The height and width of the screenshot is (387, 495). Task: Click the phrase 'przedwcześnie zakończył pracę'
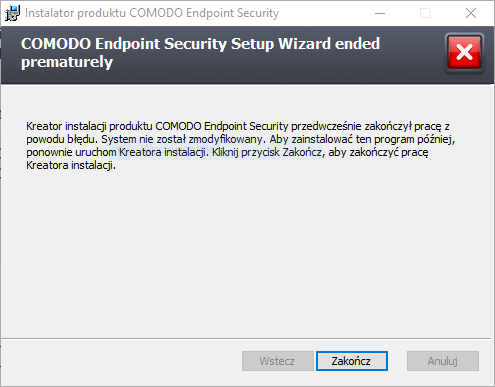[x=366, y=126]
